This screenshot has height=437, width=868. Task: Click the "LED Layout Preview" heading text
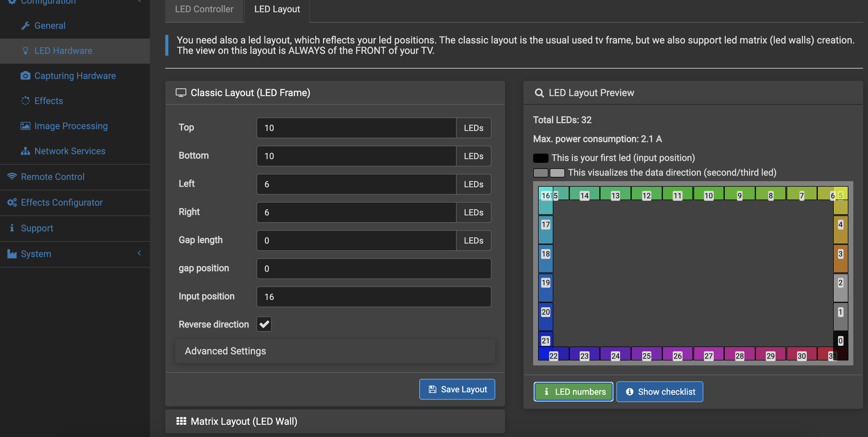point(591,93)
